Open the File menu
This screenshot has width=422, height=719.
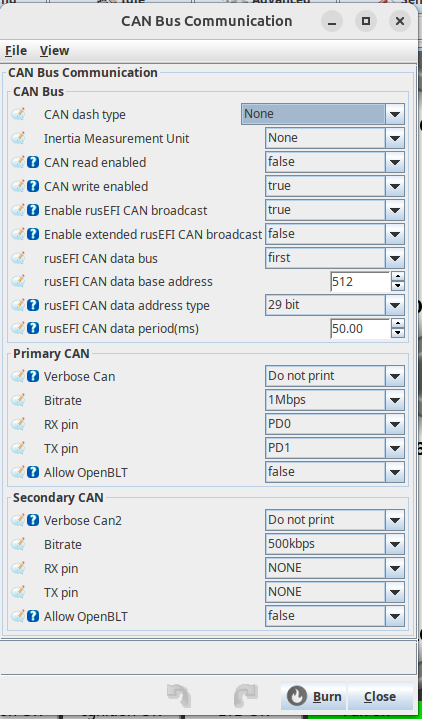(16, 50)
